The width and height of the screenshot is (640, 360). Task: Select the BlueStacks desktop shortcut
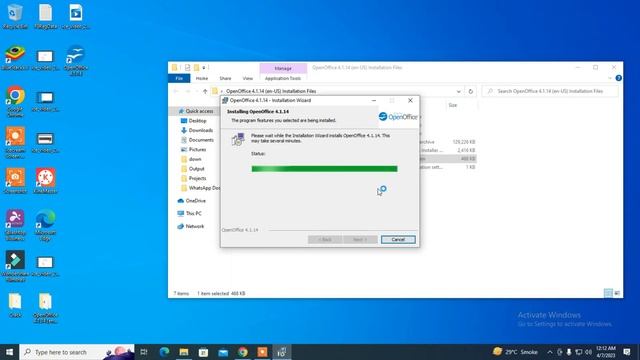[x=15, y=58]
